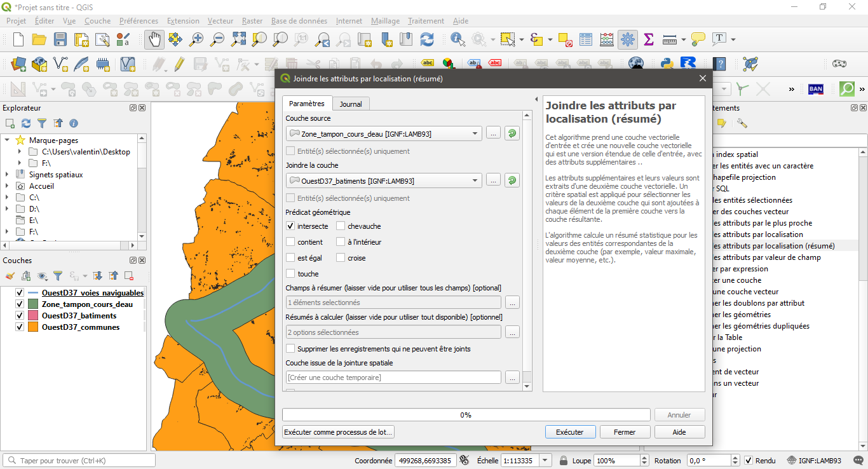Open the Extension menu

click(183, 21)
